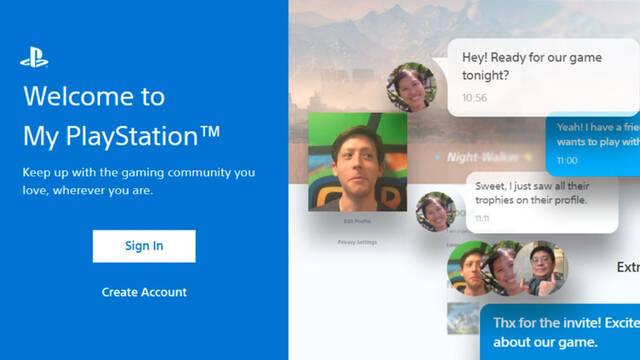Select the large man profile photo

[x=358, y=162]
